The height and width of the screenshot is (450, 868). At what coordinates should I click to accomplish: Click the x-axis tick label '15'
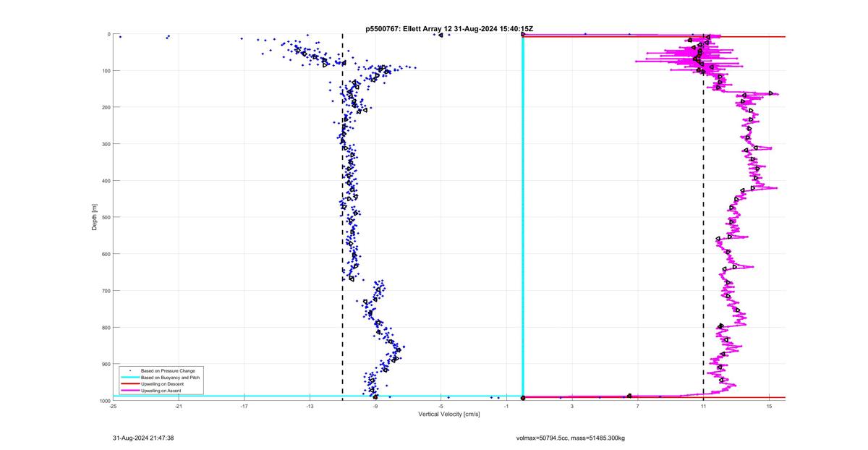click(x=769, y=407)
